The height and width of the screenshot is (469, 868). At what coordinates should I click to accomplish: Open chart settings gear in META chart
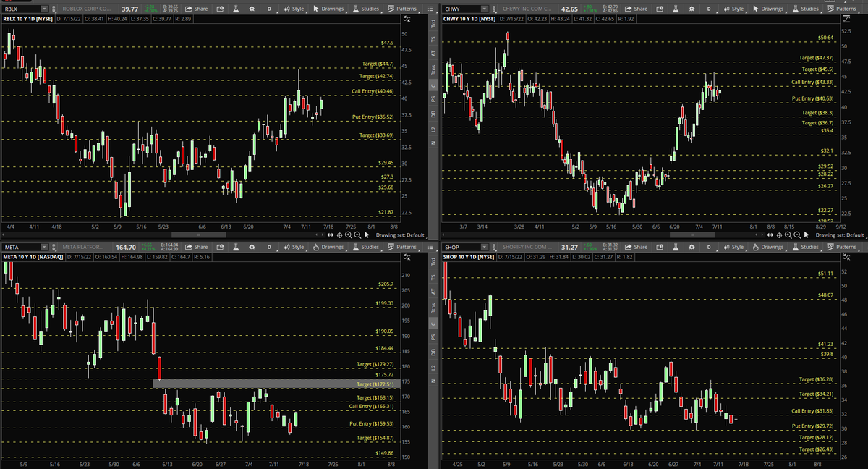(252, 247)
